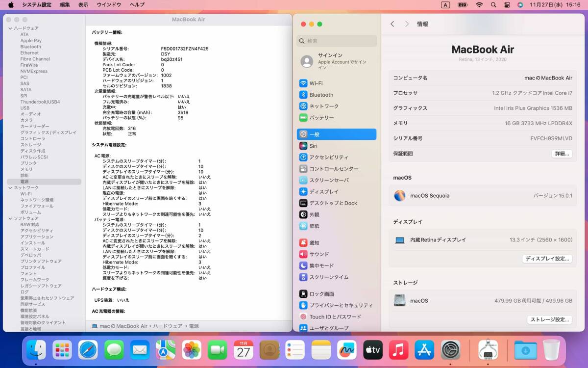Collapse the ソフトウェア tree section

(10, 218)
